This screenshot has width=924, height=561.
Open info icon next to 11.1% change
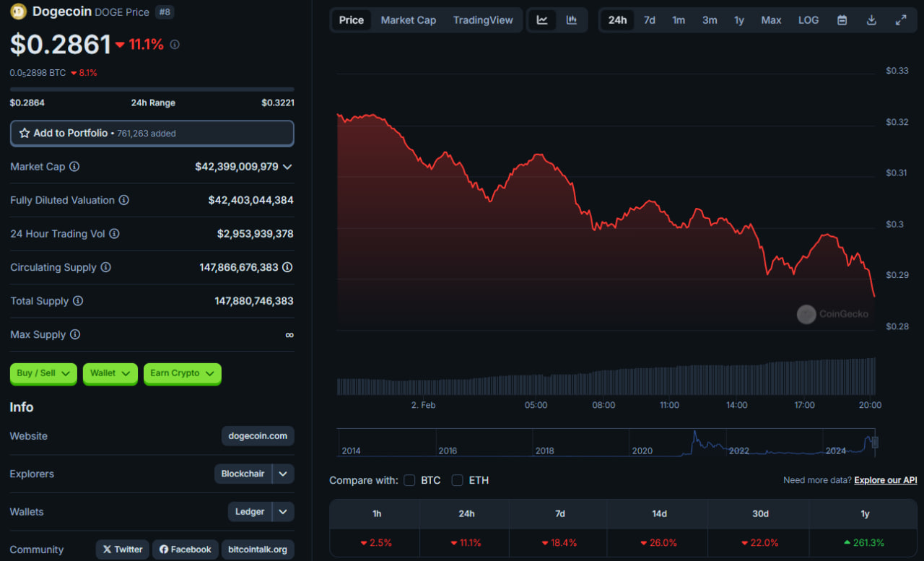[x=175, y=45]
